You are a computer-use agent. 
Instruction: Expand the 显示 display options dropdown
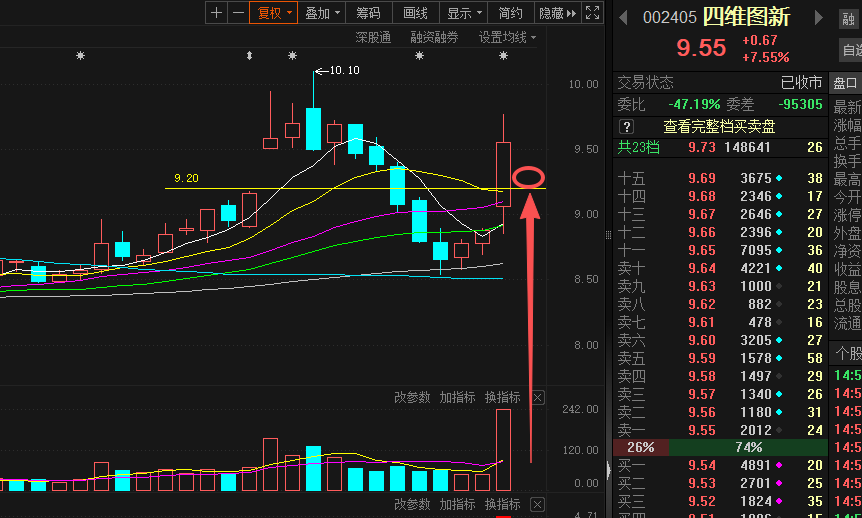pyautogui.click(x=464, y=13)
